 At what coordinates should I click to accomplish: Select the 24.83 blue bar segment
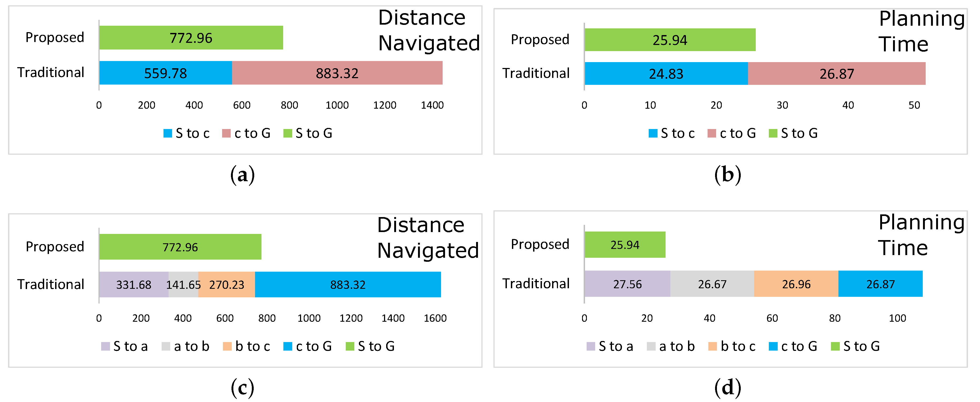(666, 73)
